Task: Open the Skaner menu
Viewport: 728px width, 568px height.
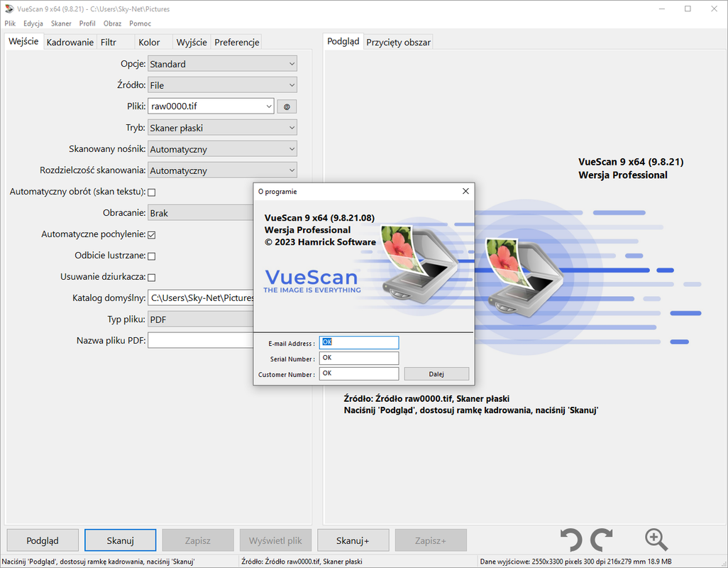Action: tap(61, 23)
